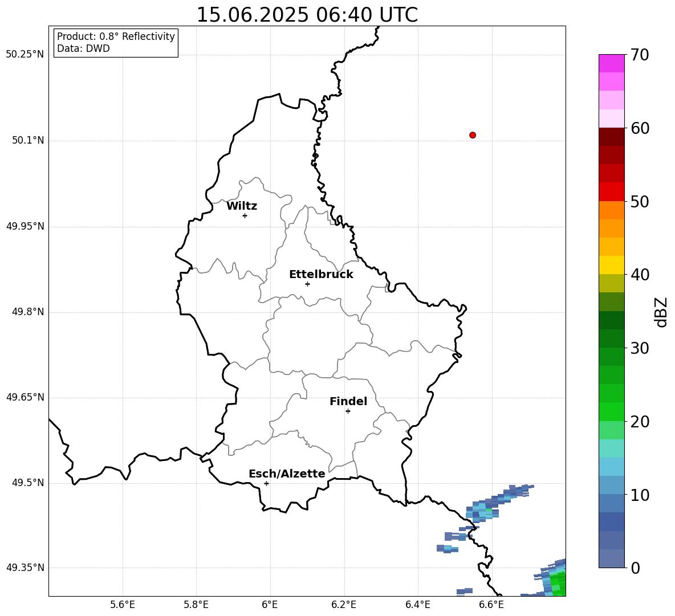Viewport: 675px width, 616px height.
Task: Click the 50.25°N latitude label
Action: click(x=25, y=55)
